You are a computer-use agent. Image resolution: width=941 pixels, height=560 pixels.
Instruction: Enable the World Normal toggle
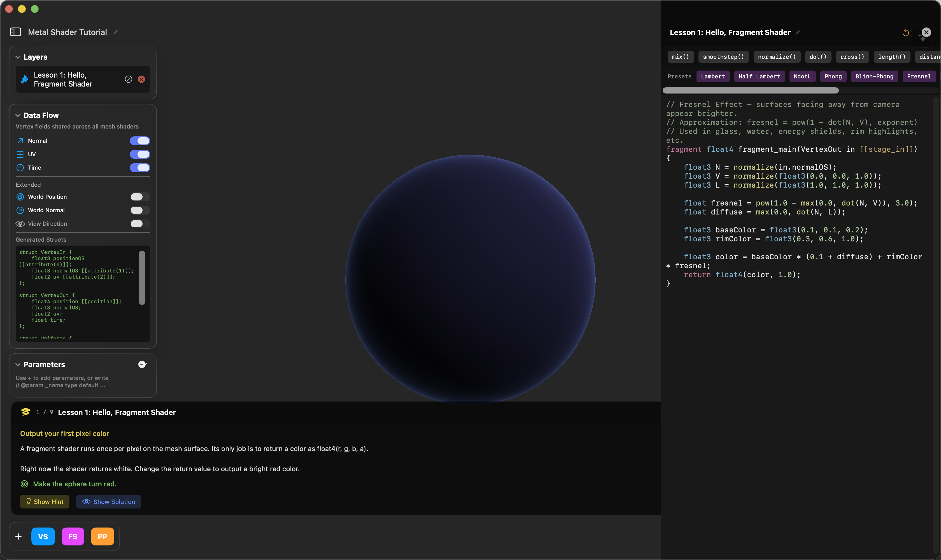[140, 210]
